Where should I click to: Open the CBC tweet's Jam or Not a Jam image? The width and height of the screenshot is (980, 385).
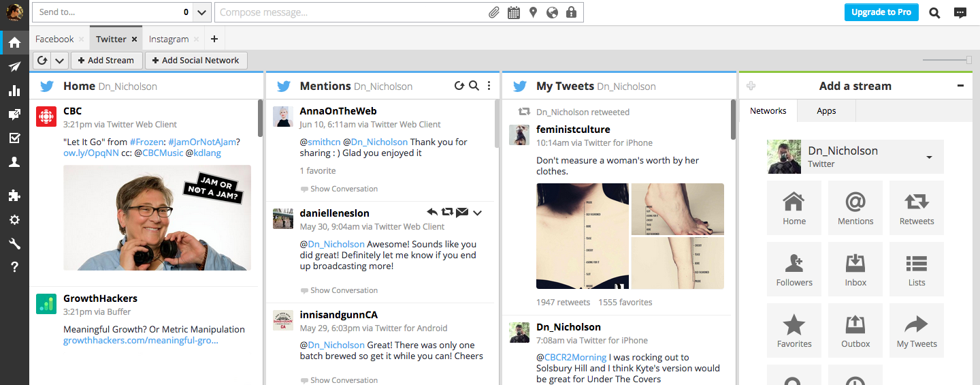point(157,217)
